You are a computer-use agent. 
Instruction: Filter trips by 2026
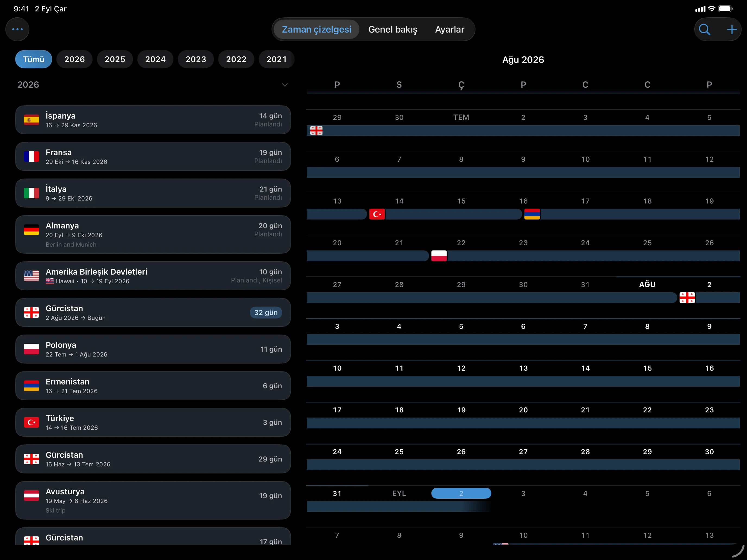tap(75, 59)
